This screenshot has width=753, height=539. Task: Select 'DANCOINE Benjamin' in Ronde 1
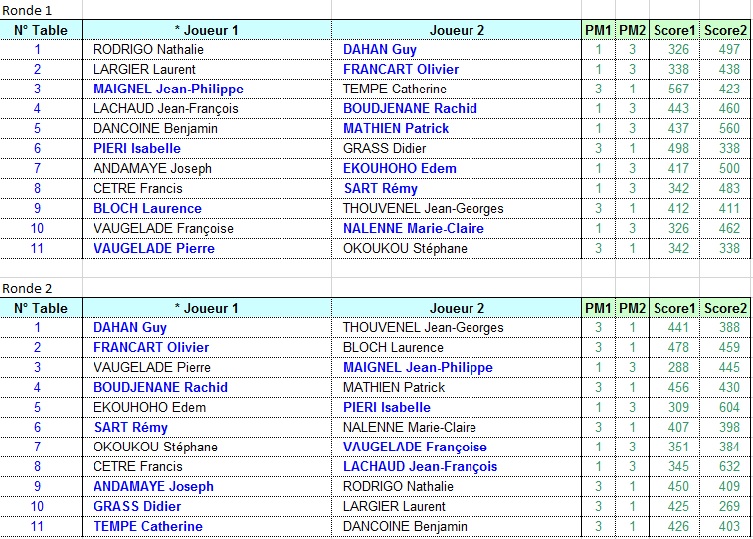point(155,129)
